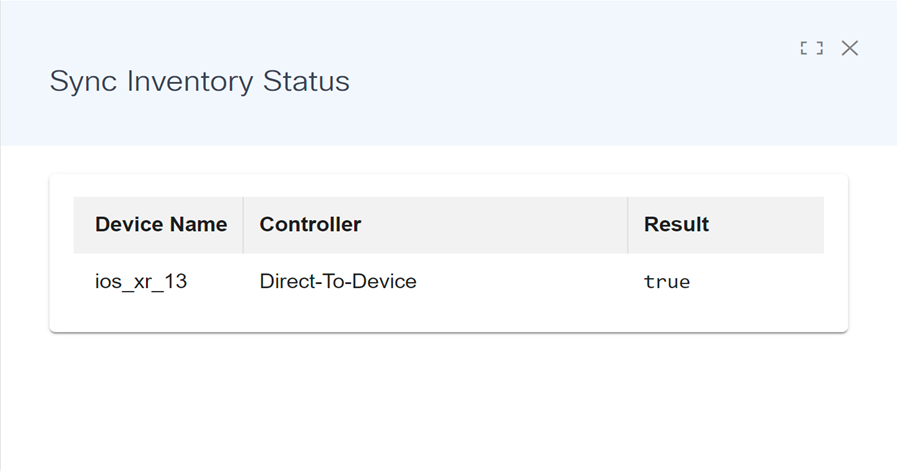Click the Sync Inventory Status title

200,81
